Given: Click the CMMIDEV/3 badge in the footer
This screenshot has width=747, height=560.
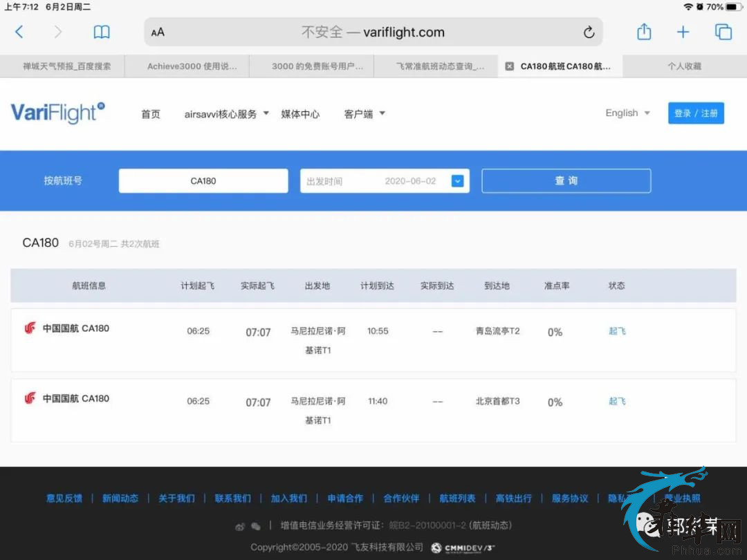Looking at the screenshot, I should point(463,548).
